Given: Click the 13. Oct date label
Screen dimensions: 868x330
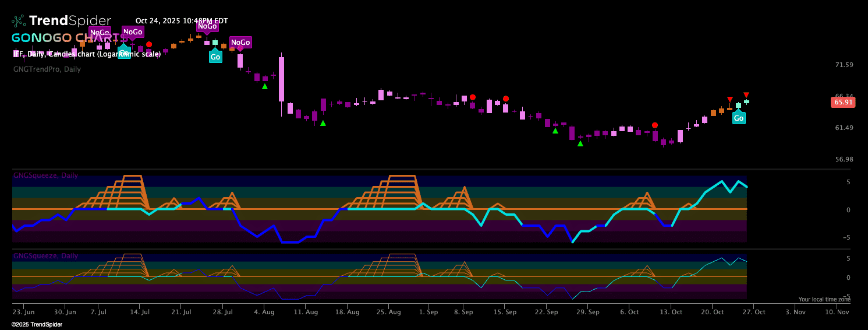Looking at the screenshot, I should [x=671, y=312].
